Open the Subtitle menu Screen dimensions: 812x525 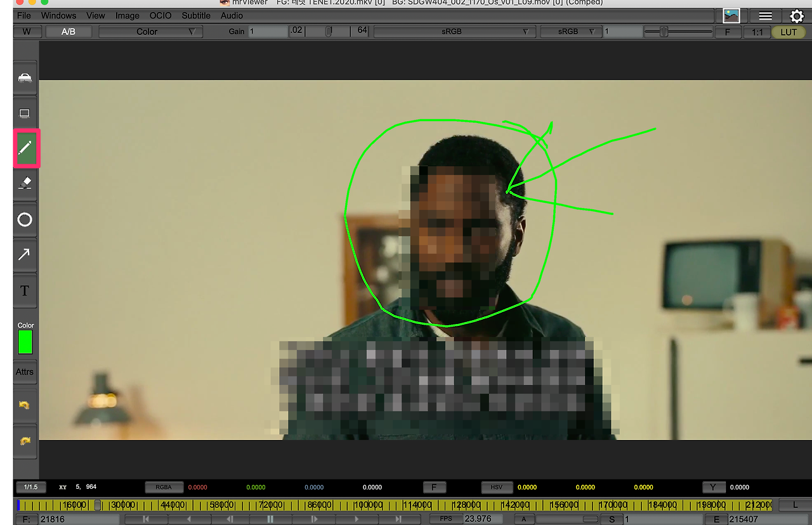pos(196,15)
